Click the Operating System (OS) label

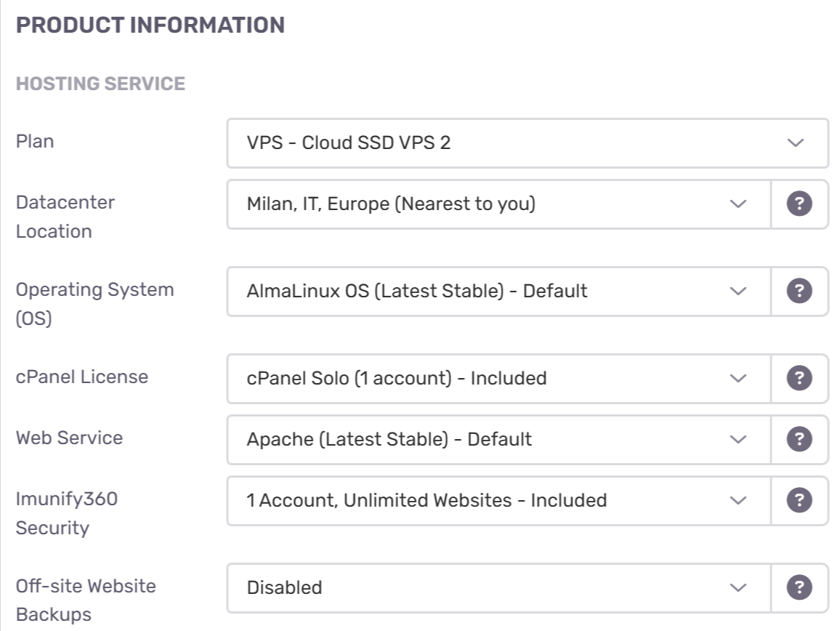pos(94,304)
